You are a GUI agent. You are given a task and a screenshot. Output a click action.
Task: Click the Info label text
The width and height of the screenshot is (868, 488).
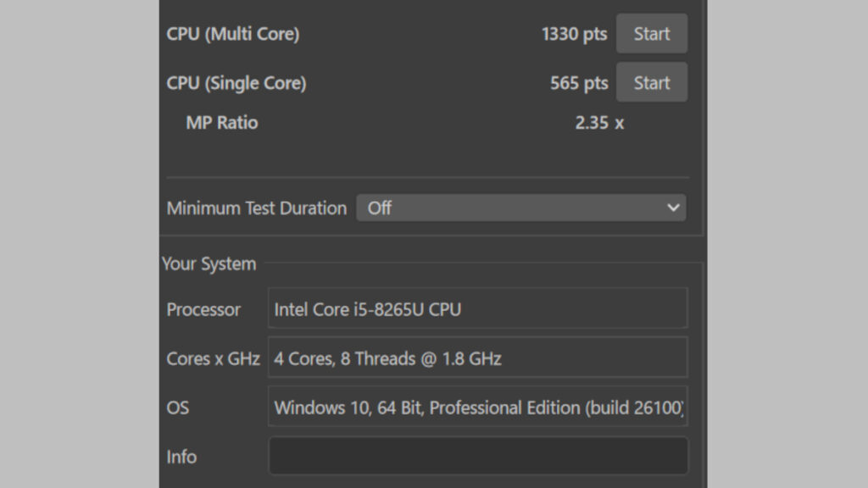(x=181, y=457)
